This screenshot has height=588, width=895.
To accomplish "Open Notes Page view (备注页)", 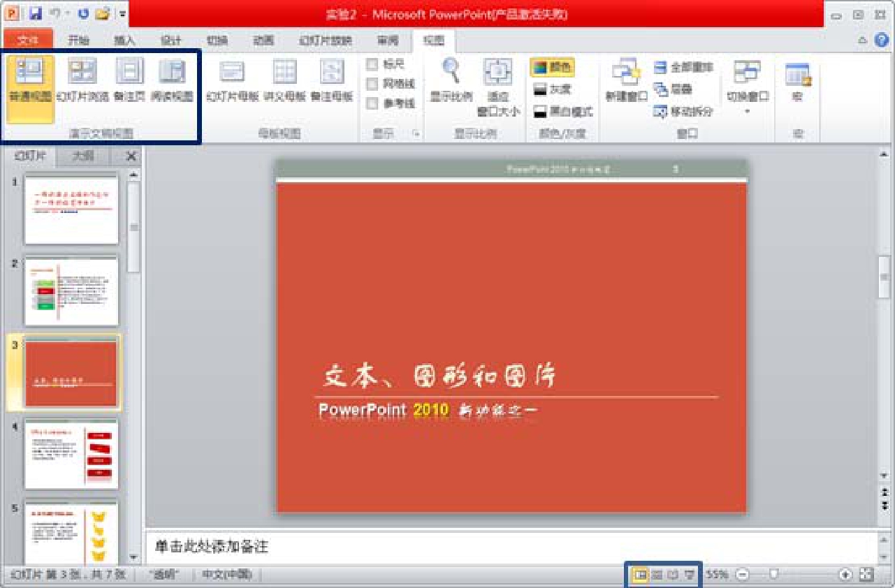I will tap(129, 82).
